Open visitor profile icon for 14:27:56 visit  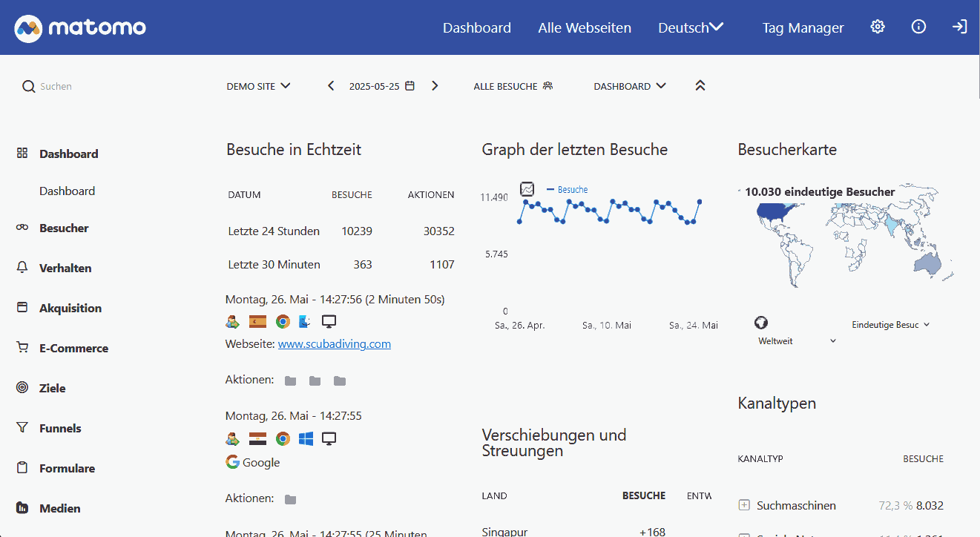tap(232, 322)
